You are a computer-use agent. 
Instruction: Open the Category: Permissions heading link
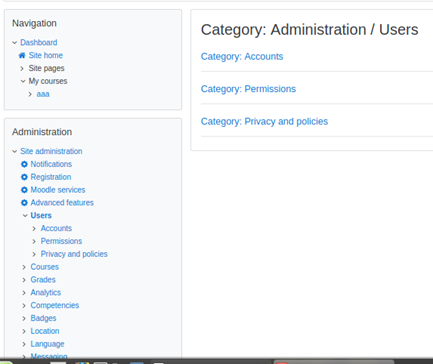[x=248, y=89]
